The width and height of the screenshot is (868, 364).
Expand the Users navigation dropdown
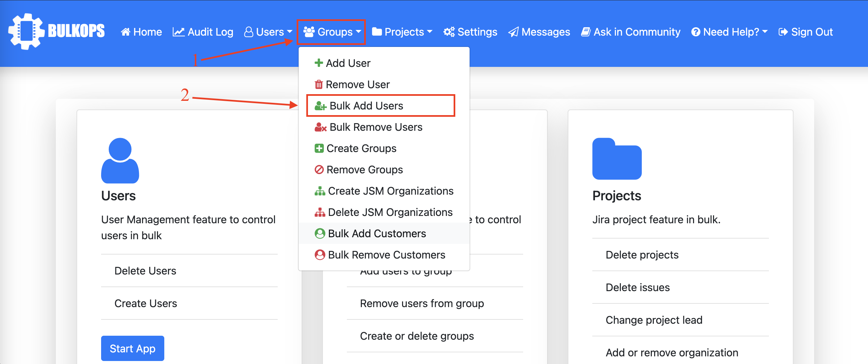[x=268, y=31]
